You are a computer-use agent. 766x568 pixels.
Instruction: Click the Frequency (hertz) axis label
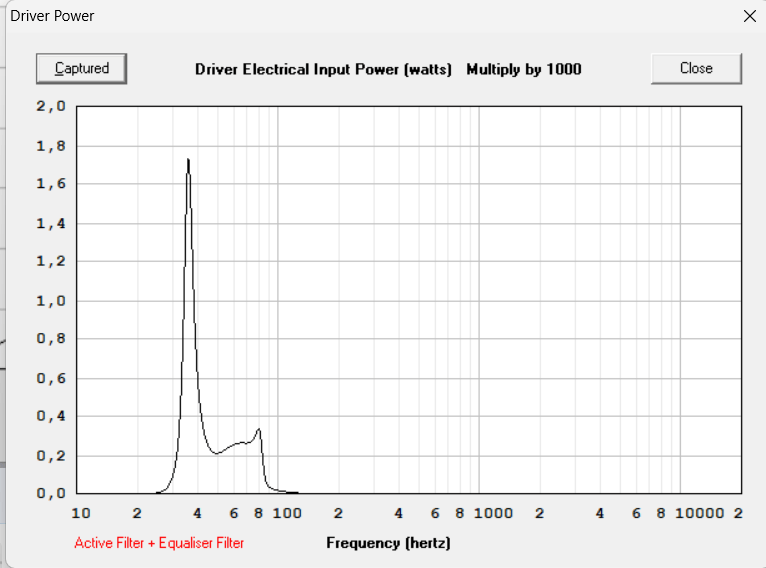pos(388,543)
